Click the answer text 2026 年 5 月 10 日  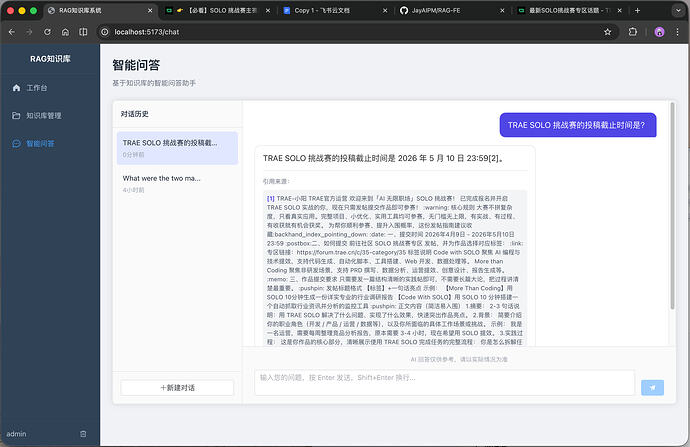point(431,158)
